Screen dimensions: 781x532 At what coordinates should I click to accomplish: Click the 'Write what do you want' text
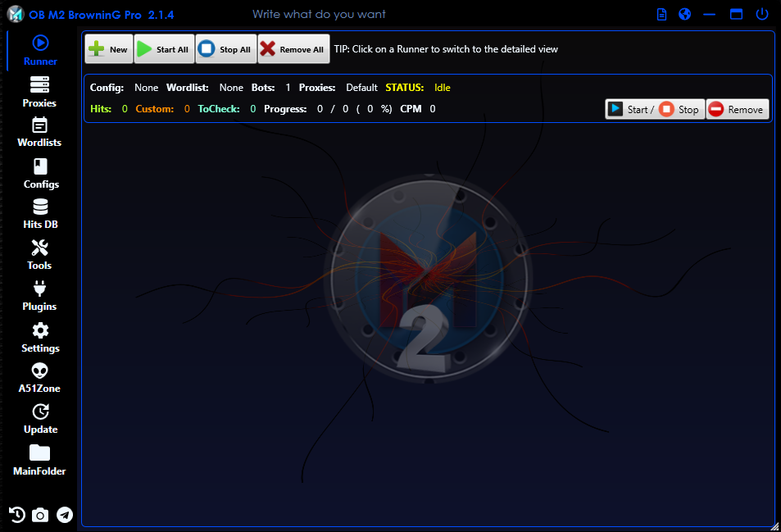[319, 15]
